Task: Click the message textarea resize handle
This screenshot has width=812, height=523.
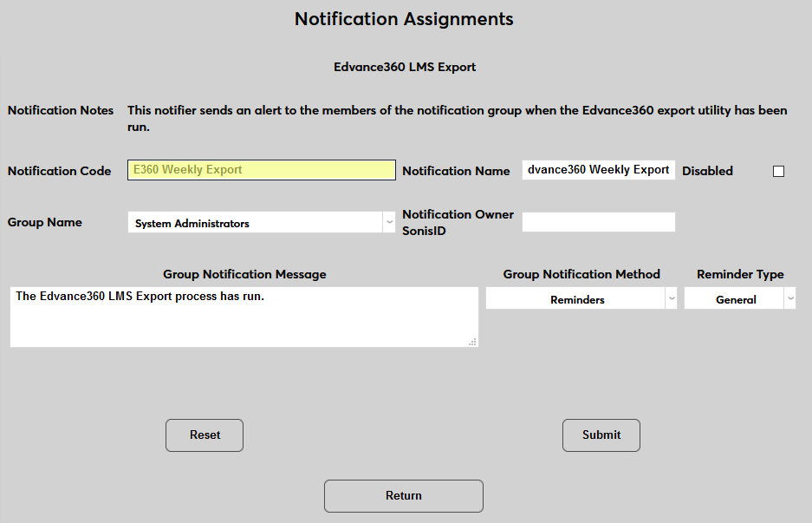Action: [x=472, y=342]
